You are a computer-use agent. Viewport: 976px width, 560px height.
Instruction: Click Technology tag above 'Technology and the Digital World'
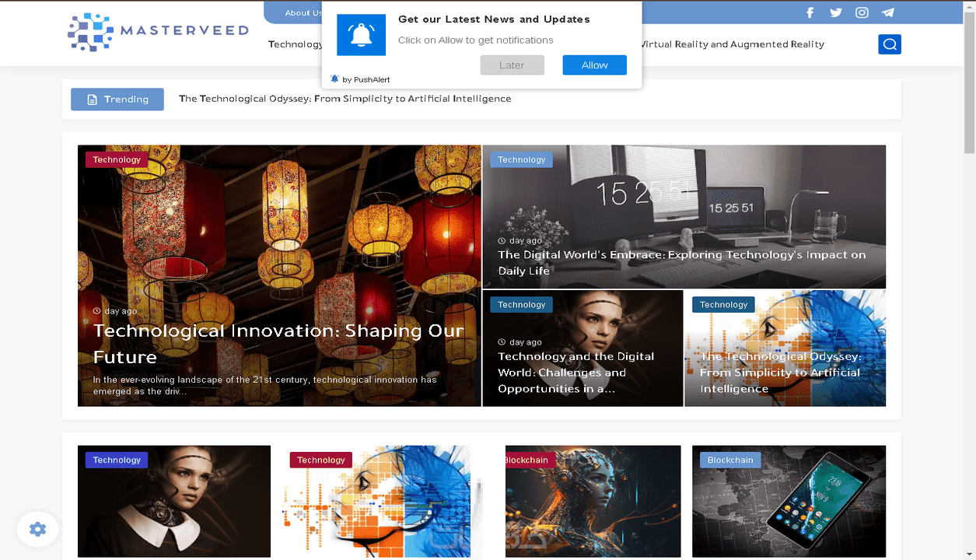click(x=521, y=305)
